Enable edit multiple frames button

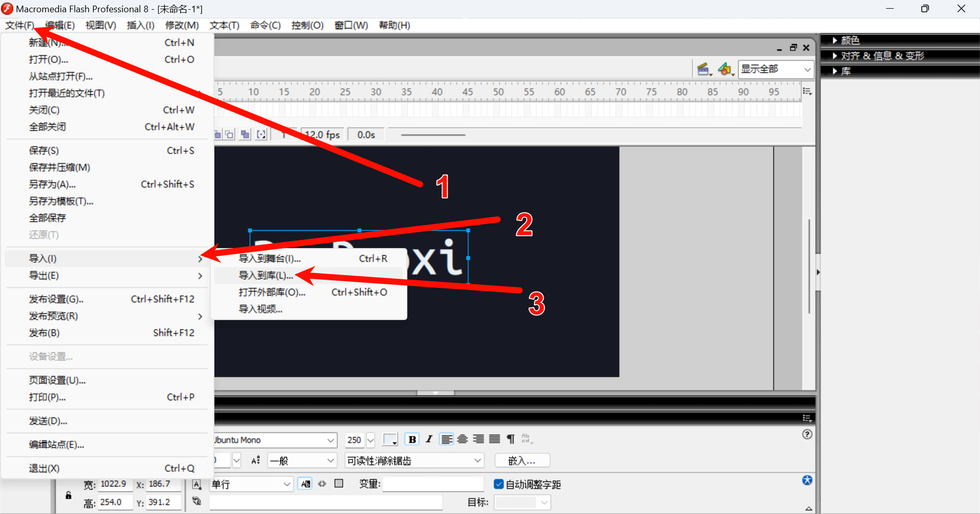(246, 135)
